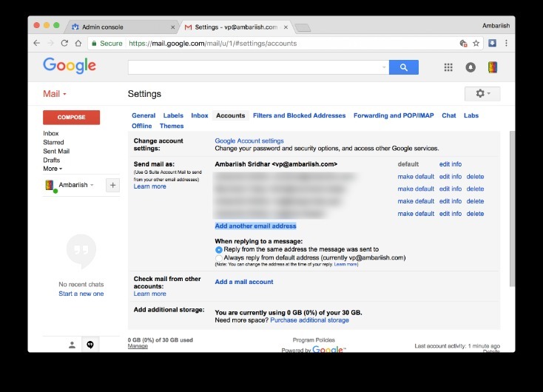Open Ambariish chat status dropdown
543x392 pixels.
[x=92, y=185]
